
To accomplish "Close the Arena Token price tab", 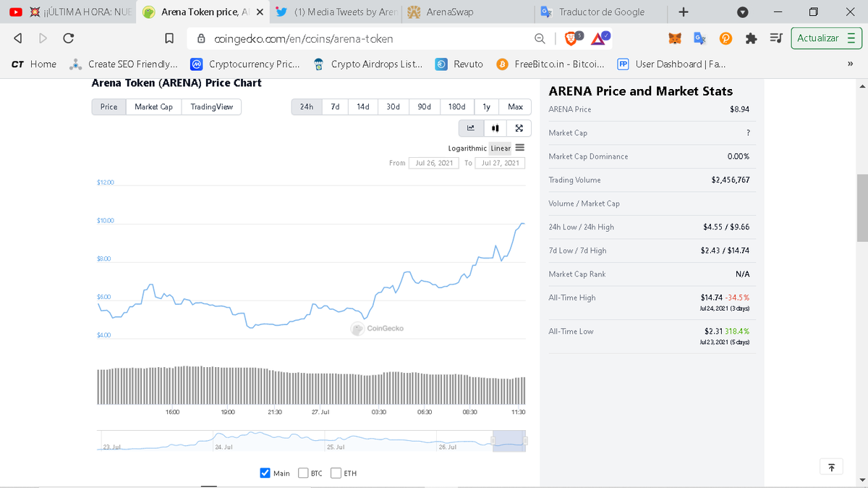I will point(260,12).
